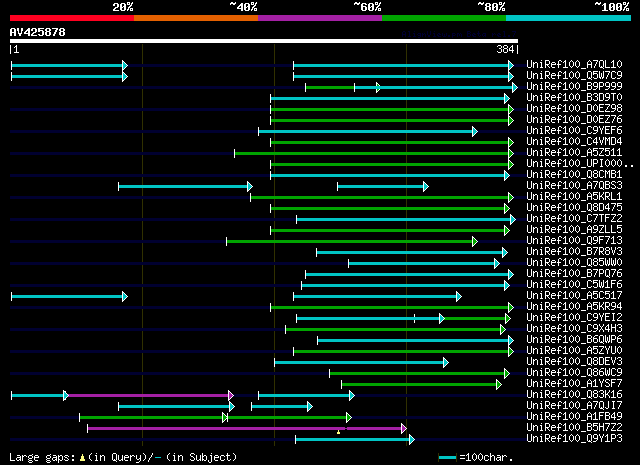Select the UniRef100_B7R8V3 subject label
The height and width of the screenshot is (465, 640).
pos(574,251)
